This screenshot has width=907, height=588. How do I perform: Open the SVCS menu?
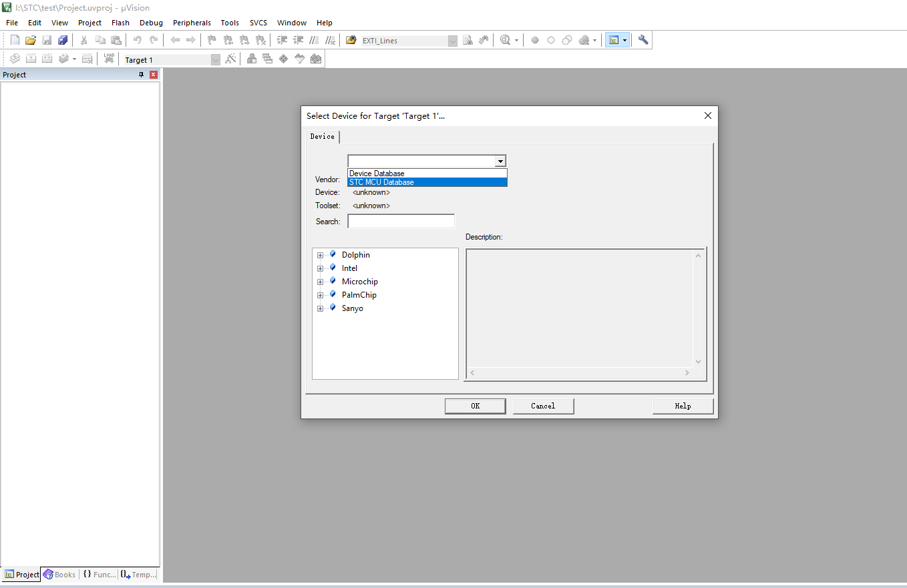point(258,23)
